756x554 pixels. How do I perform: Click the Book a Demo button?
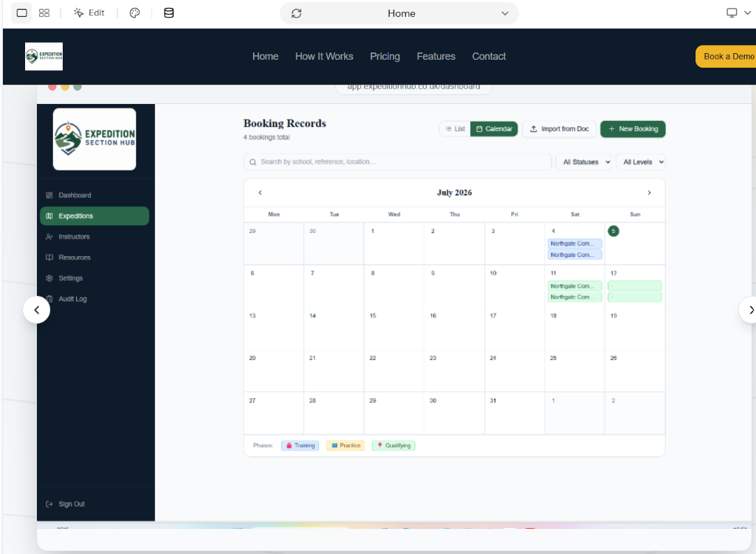tap(726, 56)
